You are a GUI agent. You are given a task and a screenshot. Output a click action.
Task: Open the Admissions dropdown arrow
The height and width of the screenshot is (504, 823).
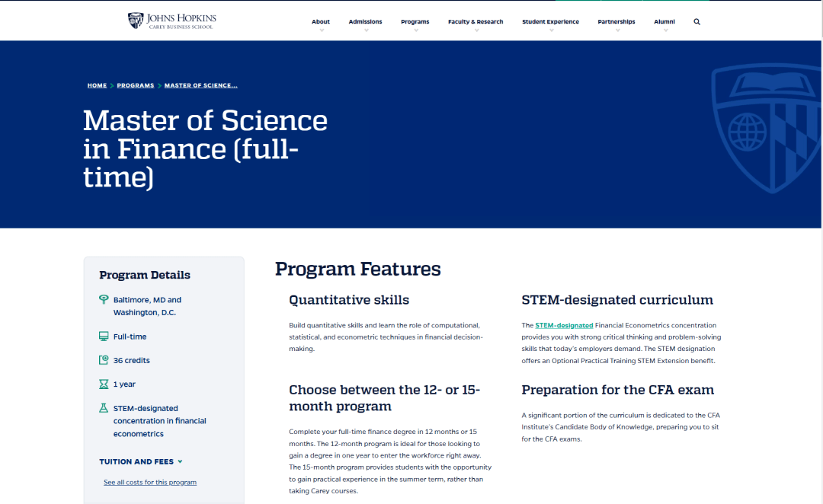coord(365,31)
